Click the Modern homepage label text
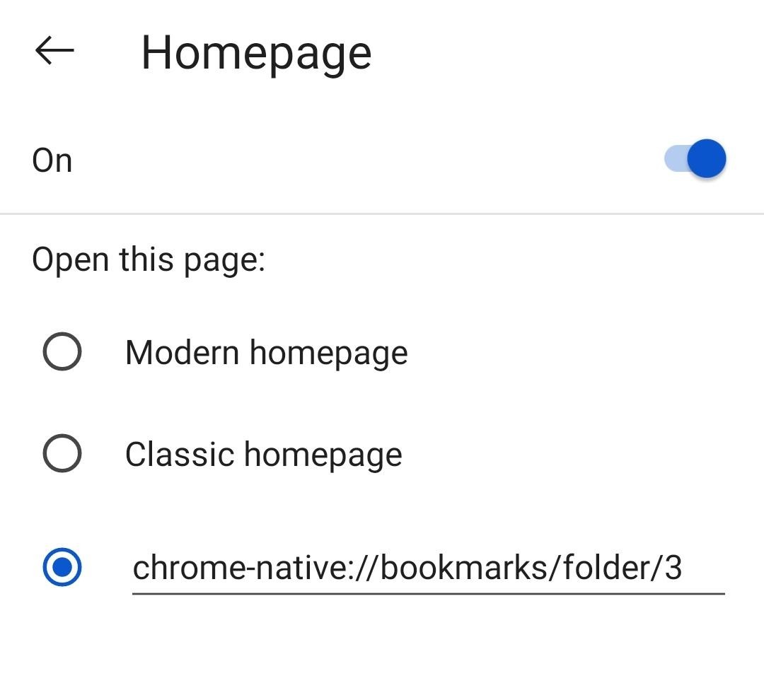Screen dimensions: 764x700 click(x=266, y=351)
